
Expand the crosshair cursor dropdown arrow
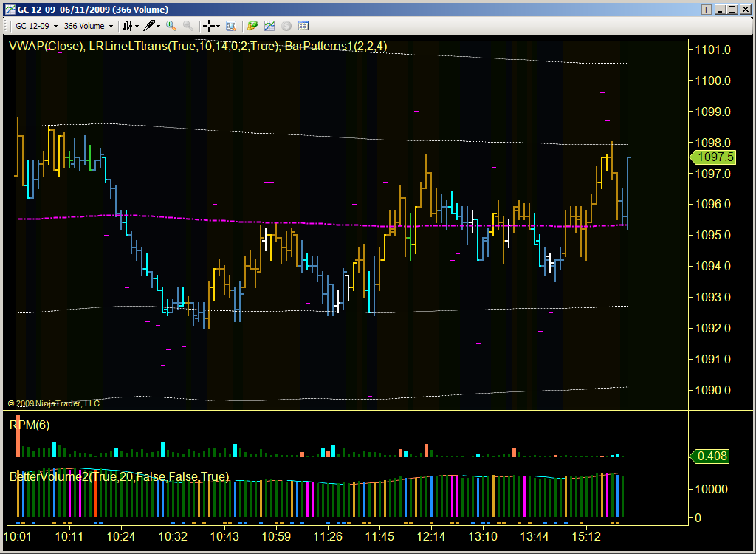[218, 26]
